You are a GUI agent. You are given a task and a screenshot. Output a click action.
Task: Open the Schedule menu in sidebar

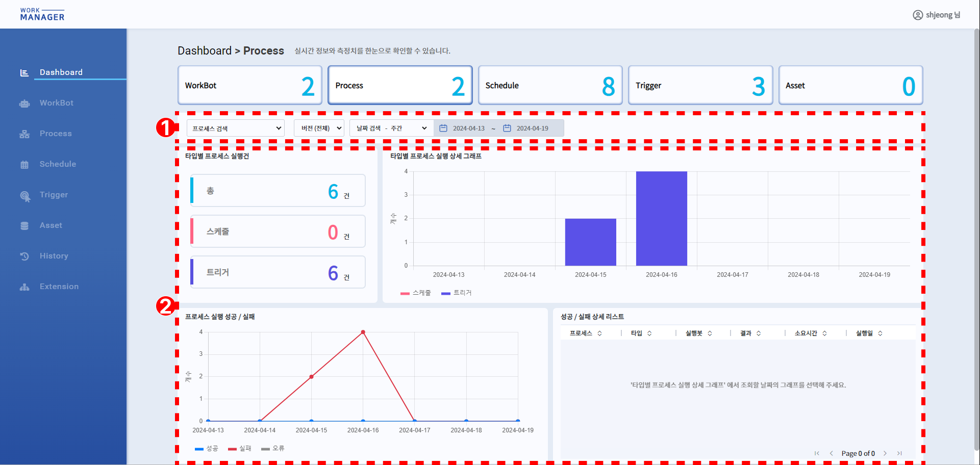(58, 164)
